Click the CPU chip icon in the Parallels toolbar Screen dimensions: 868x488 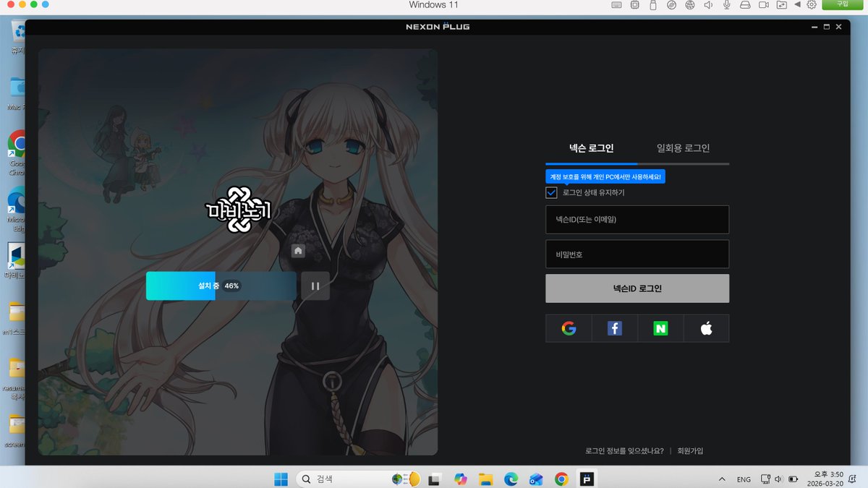coord(634,4)
